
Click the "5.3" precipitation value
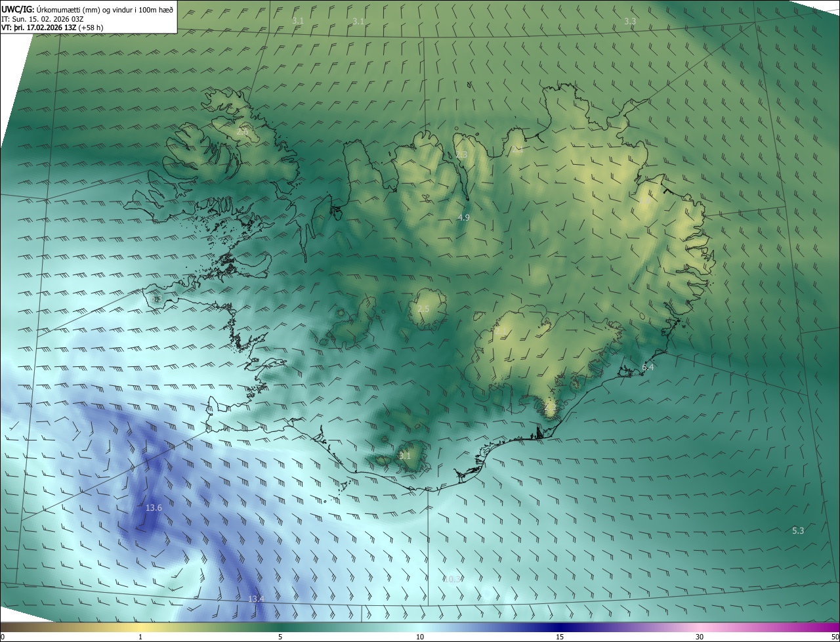798,530
